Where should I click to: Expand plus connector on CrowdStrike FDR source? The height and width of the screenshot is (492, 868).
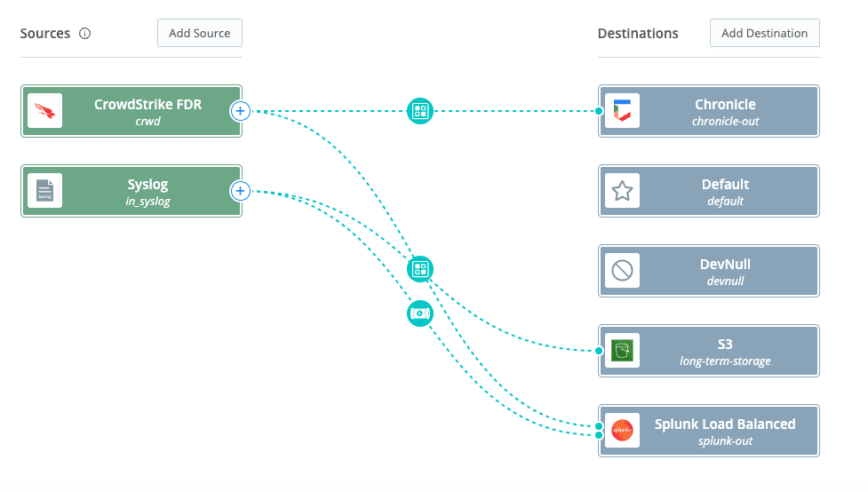(x=240, y=111)
